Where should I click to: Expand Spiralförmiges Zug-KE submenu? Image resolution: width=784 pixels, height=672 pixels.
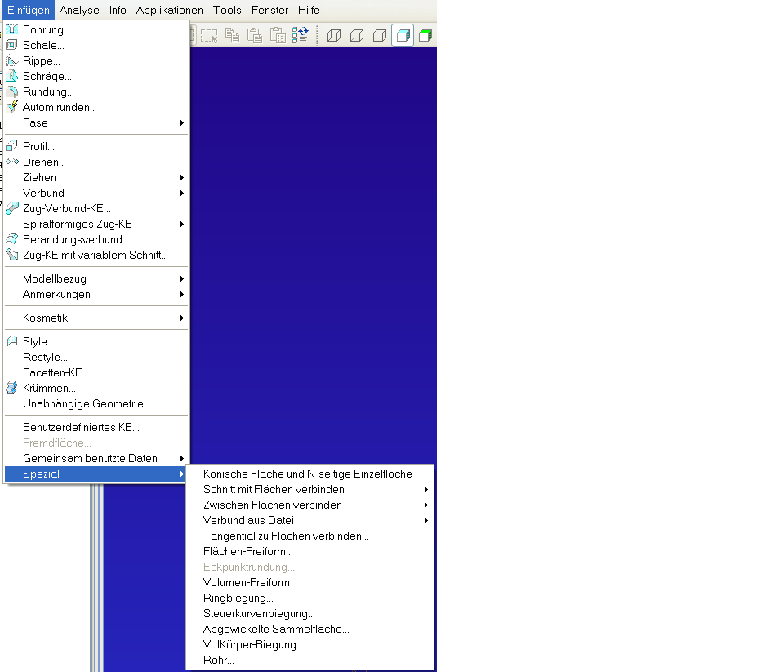click(96, 224)
